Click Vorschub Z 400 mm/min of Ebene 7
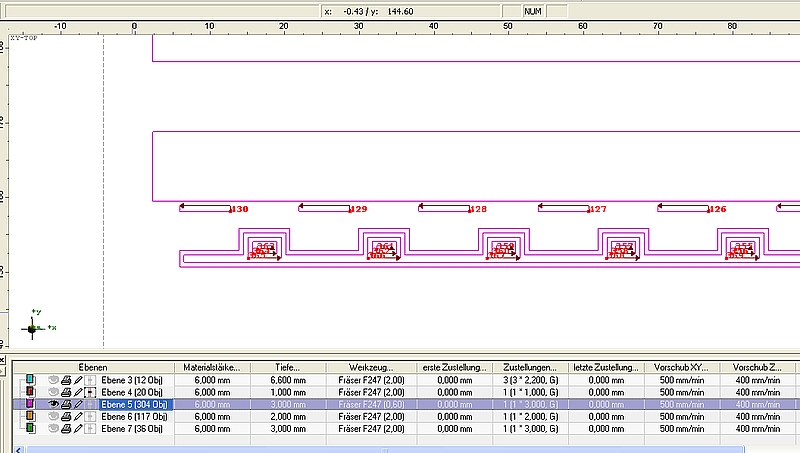Screen dimensions: 800x453 click(x=758, y=429)
